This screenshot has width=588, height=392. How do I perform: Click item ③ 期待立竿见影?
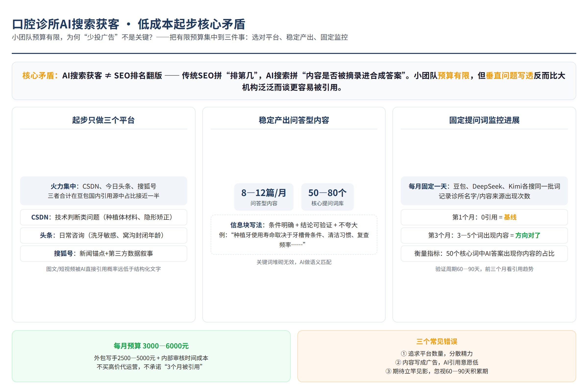point(437,371)
